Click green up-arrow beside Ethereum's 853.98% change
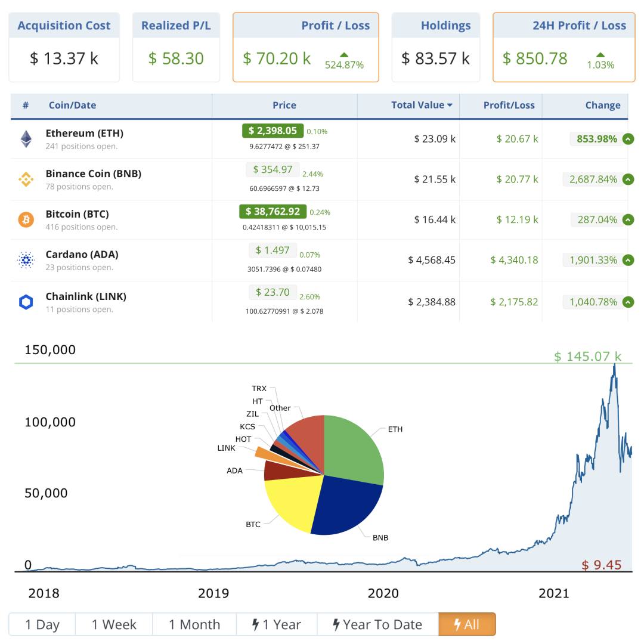 click(x=628, y=139)
